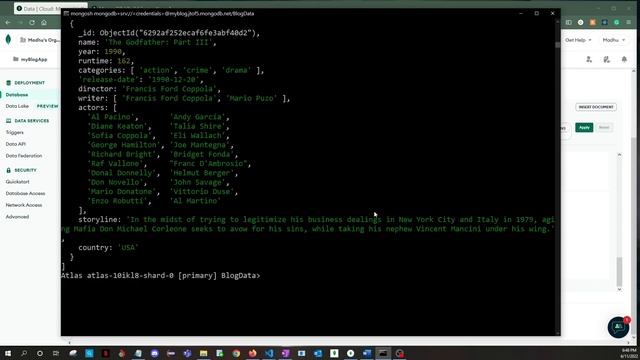The height and width of the screenshot is (360, 640).
Task: Open the Atlas support chat bubble
Action: click(x=618, y=327)
